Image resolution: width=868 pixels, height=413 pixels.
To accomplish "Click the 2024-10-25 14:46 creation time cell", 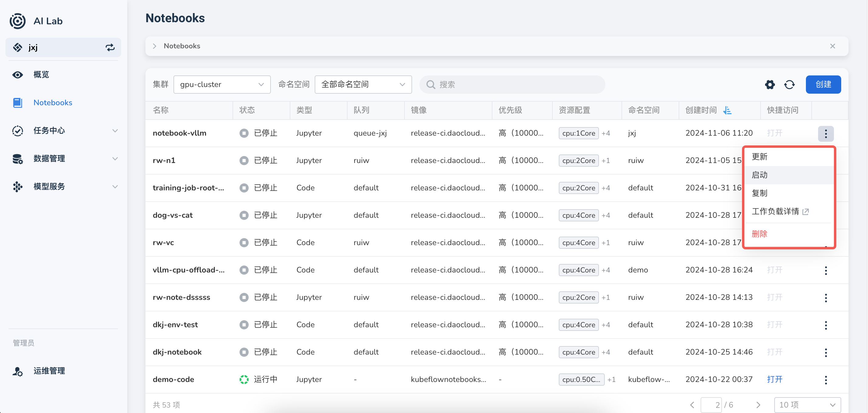I will click(x=719, y=352).
